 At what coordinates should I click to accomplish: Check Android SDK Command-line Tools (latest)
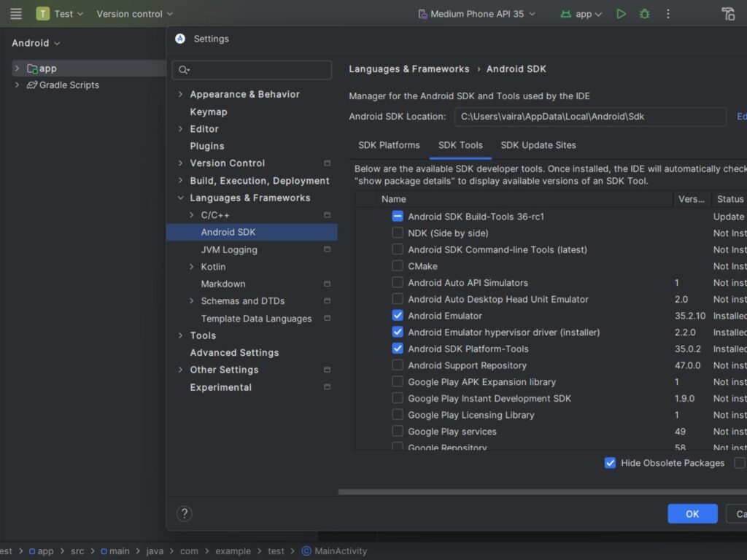pos(398,249)
